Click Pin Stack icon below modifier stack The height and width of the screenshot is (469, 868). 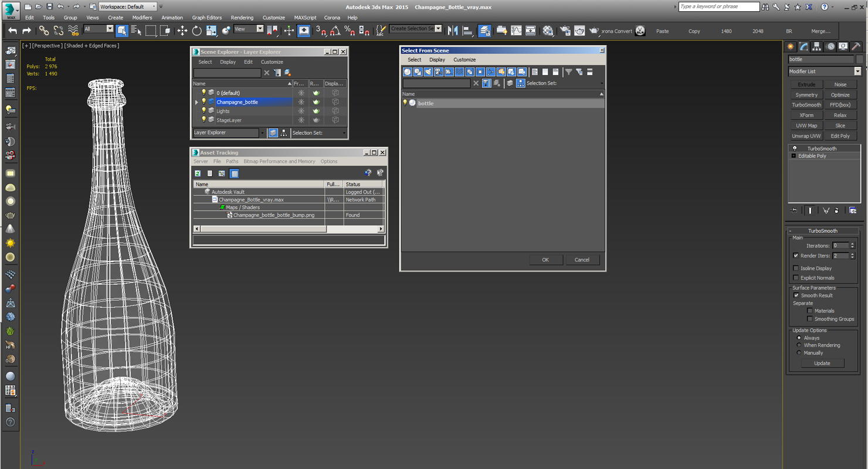coord(794,210)
